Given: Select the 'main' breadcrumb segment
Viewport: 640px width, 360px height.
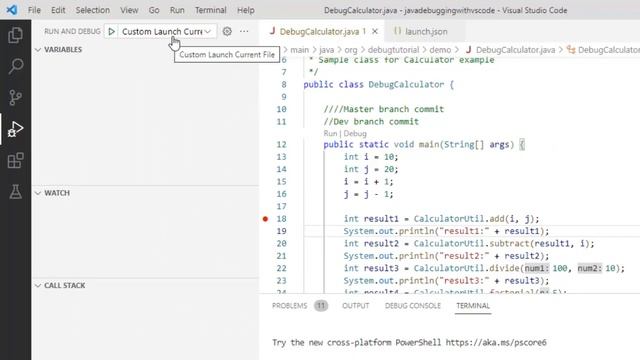Looking at the screenshot, I should coord(300,50).
